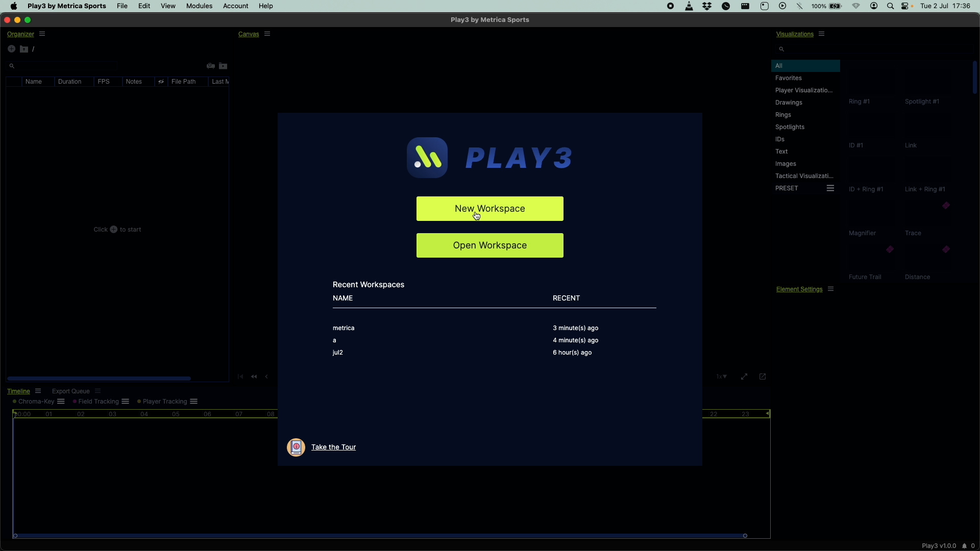This screenshot has width=980, height=551.
Task: Select the Text category
Action: pyautogui.click(x=805, y=152)
